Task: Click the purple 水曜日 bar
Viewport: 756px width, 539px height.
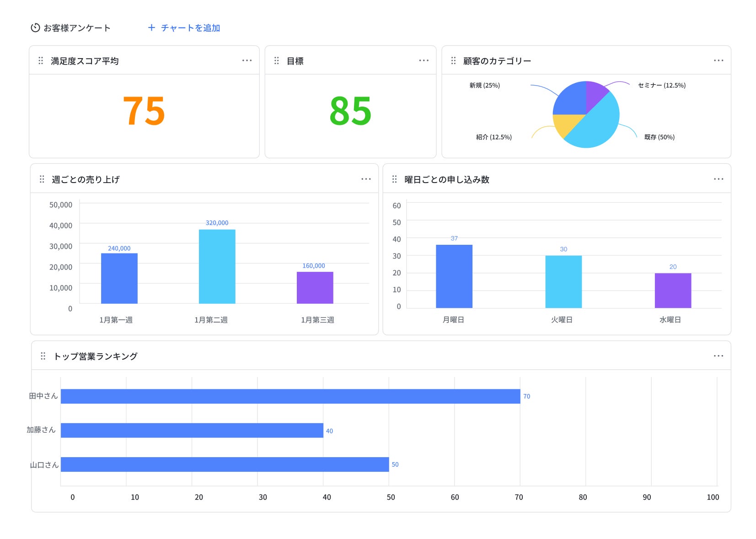Action: coord(673,291)
